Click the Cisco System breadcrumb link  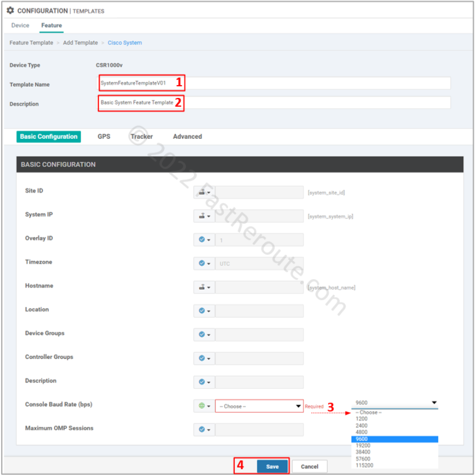point(124,43)
